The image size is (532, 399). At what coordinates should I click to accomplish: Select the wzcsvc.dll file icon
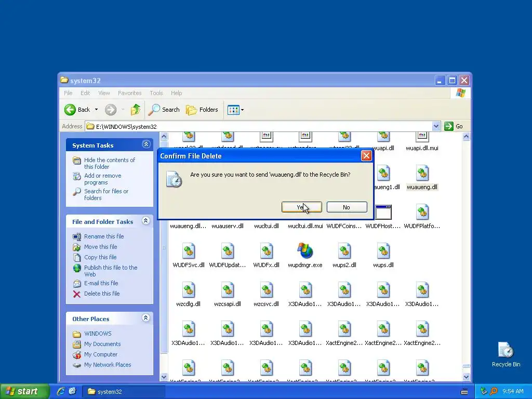267,290
